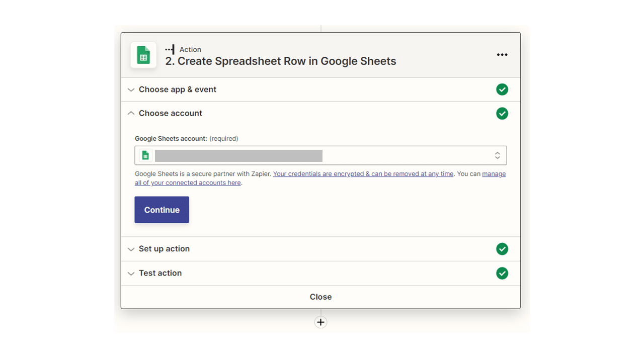Viewport: 644px width, 362px height.
Task: Open manage all connected accounts link
Action: [320, 178]
